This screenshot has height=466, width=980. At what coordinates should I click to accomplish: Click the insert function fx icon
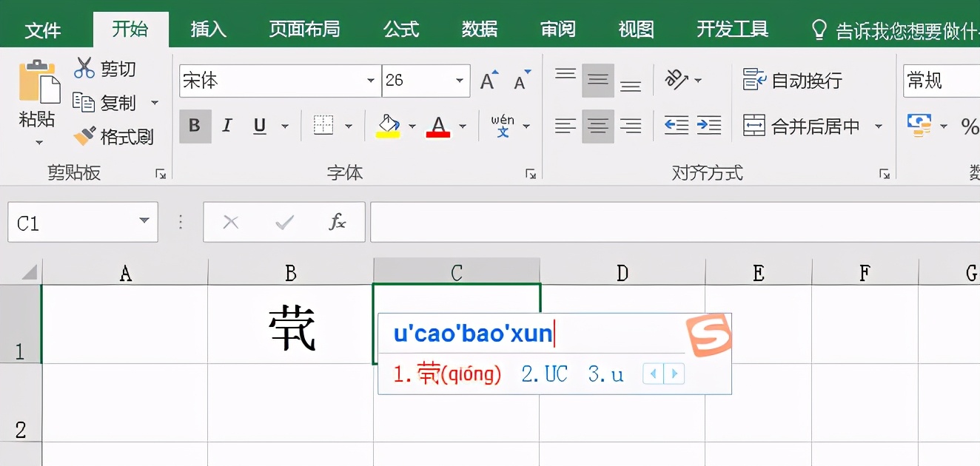click(338, 222)
